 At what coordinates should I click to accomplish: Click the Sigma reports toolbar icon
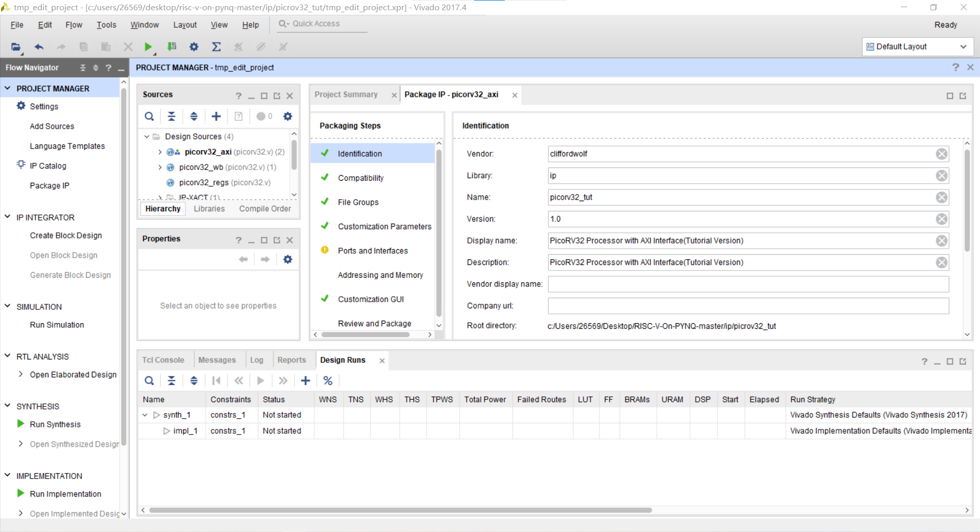216,47
